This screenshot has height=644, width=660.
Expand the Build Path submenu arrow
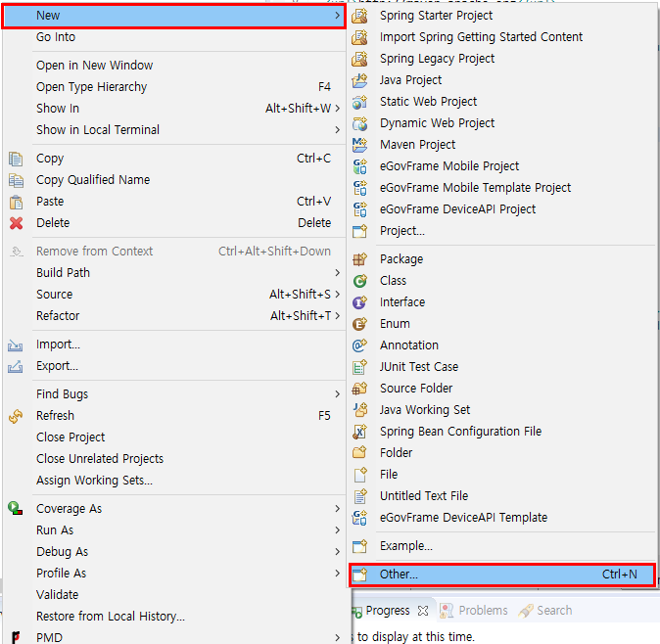point(337,273)
